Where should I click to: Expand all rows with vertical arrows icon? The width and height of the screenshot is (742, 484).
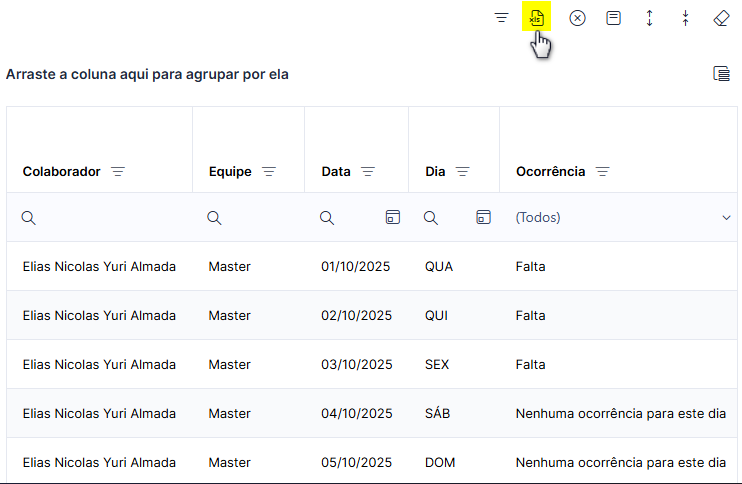[x=650, y=18]
